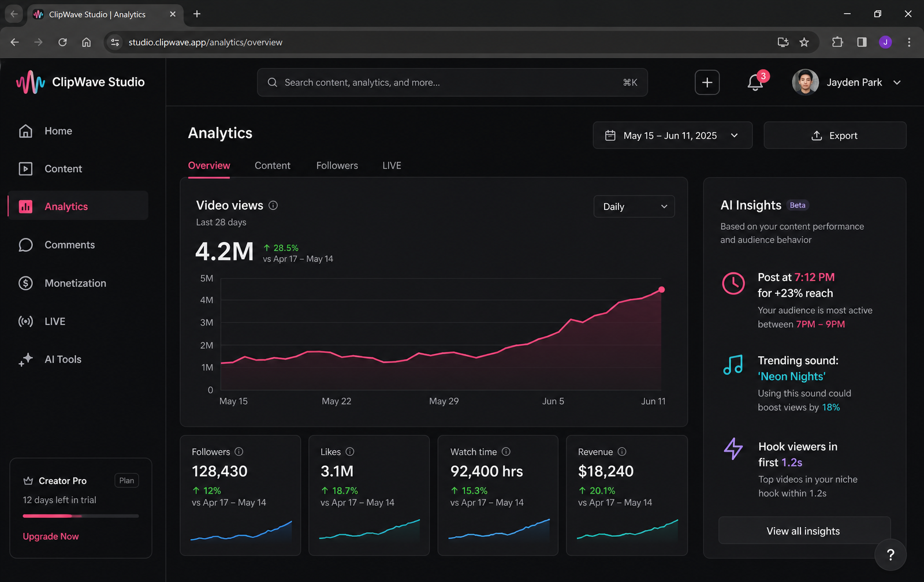
Task: Open the browser three-dot menu
Action: (x=909, y=42)
